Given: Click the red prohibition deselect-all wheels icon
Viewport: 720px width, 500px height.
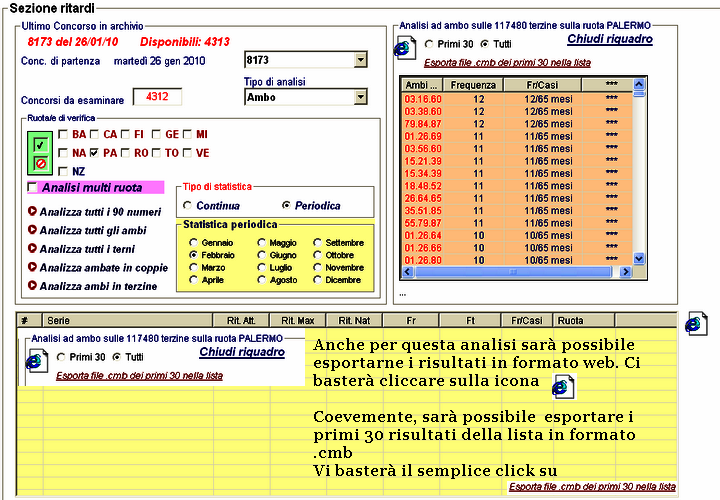Looking at the screenshot, I should 40,163.
